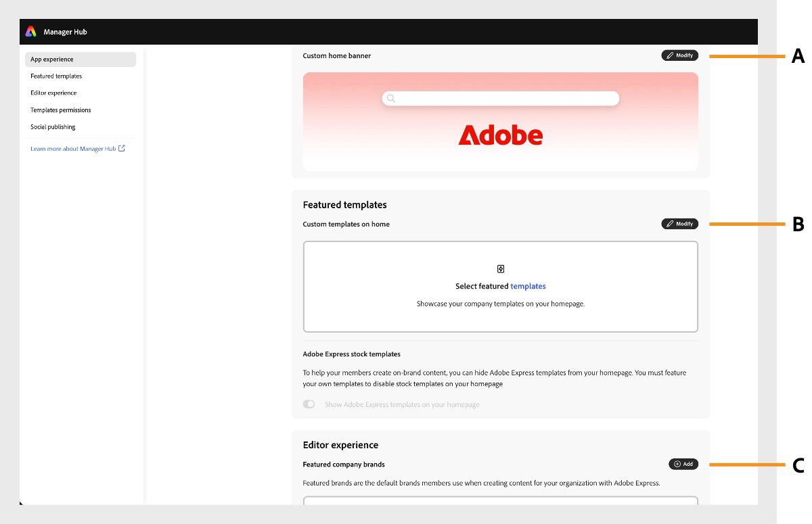Click the search field in the banner preview
This screenshot has height=524, width=812.
[501, 99]
